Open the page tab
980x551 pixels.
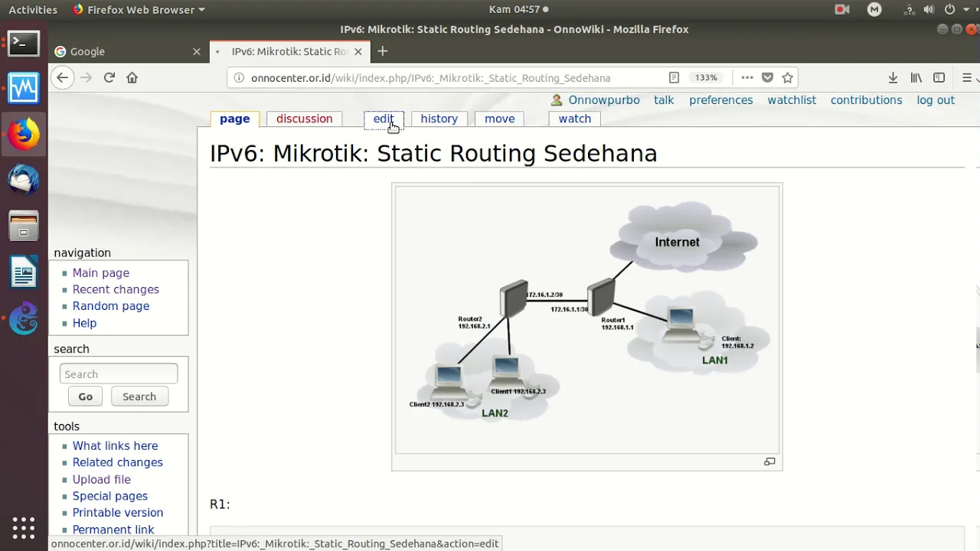point(234,119)
